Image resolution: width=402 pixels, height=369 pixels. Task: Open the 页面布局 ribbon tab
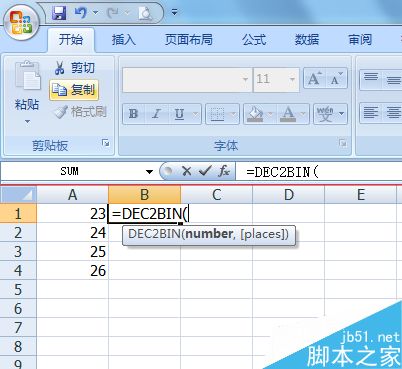189,40
